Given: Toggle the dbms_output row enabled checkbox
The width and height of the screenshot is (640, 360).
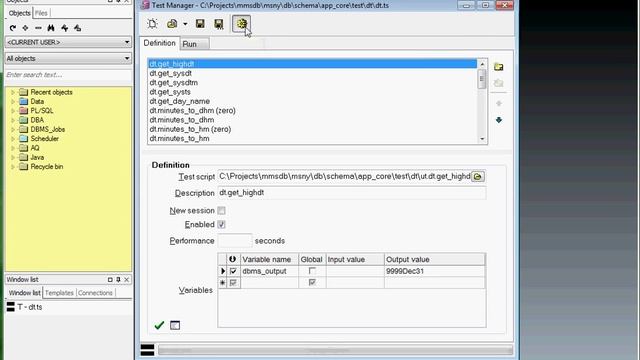Looking at the screenshot, I should click(x=233, y=271).
